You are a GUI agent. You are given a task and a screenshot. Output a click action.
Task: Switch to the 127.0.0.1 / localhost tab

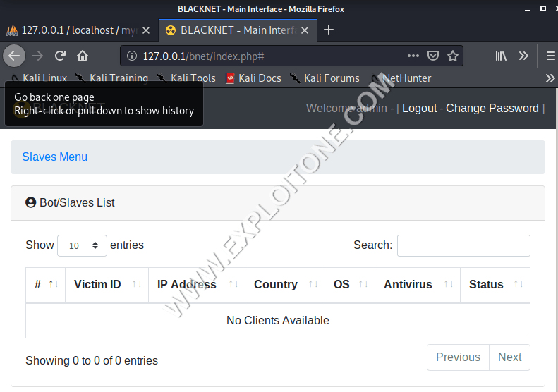pos(78,30)
